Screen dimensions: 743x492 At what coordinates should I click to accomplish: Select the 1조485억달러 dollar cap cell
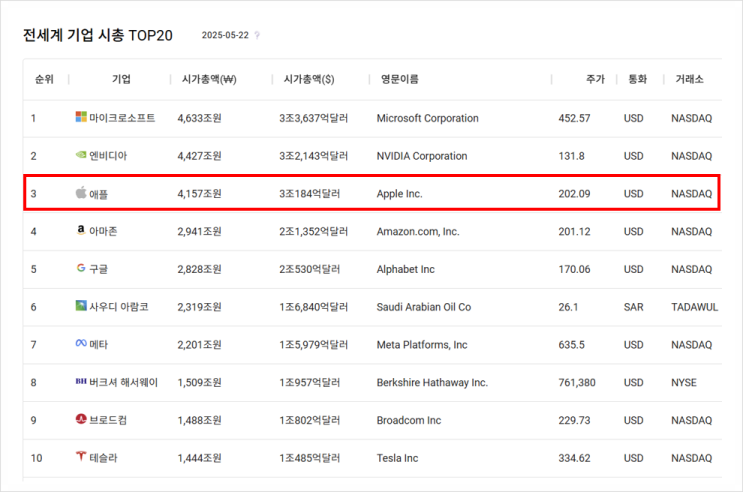(x=309, y=458)
